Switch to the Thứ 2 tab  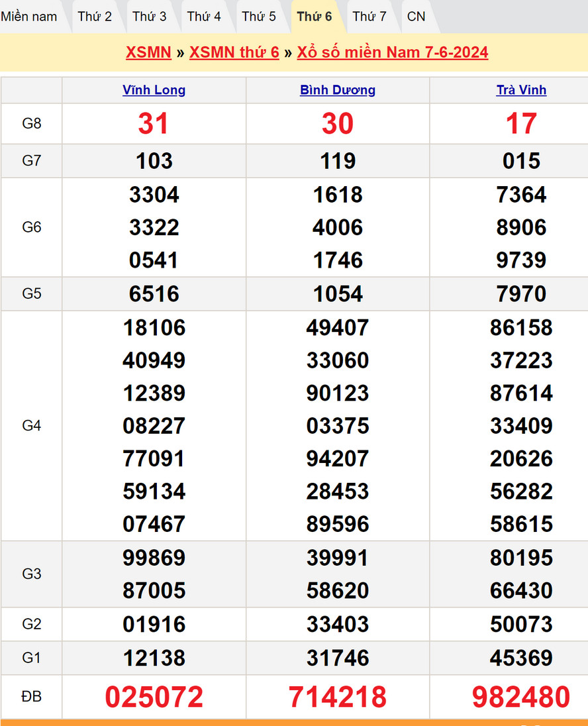click(x=95, y=17)
